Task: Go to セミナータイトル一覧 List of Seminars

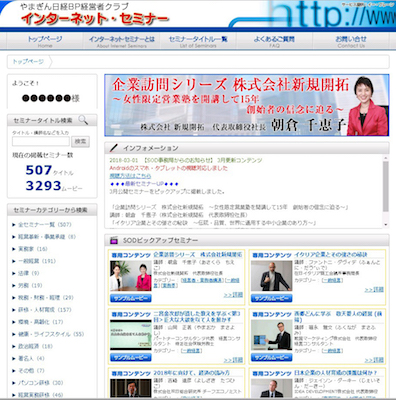Action: click(198, 41)
